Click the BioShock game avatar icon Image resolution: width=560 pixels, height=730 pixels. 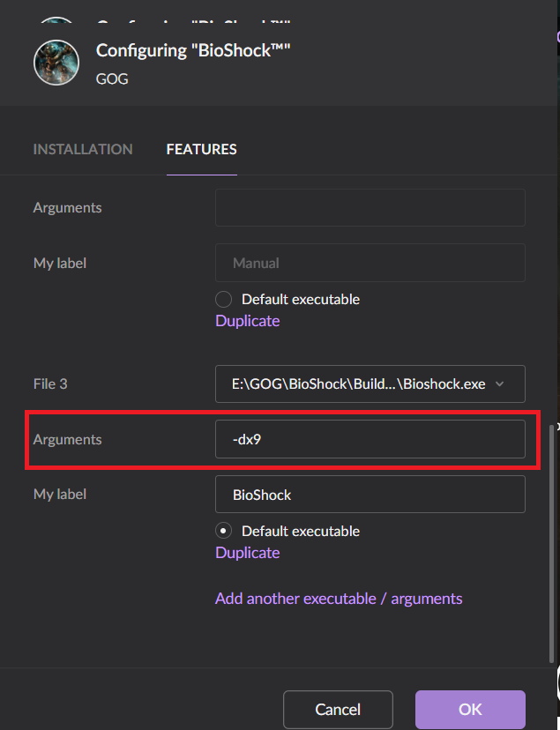pos(56,63)
